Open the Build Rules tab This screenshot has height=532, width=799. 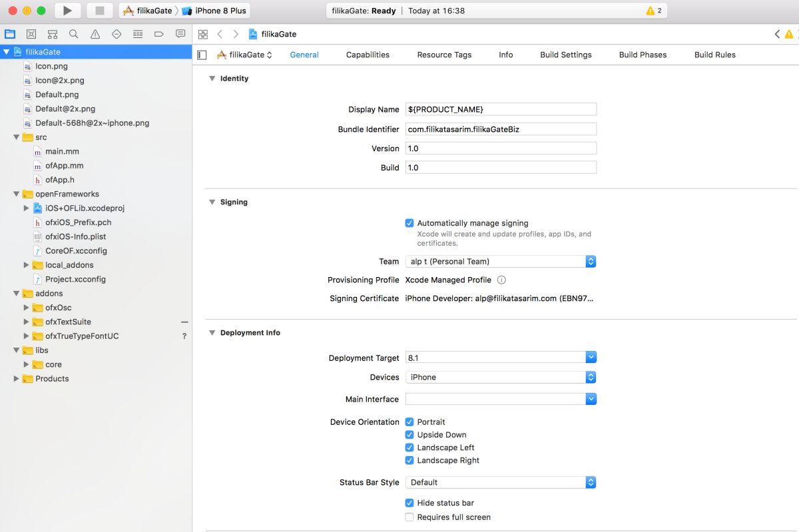tap(715, 55)
